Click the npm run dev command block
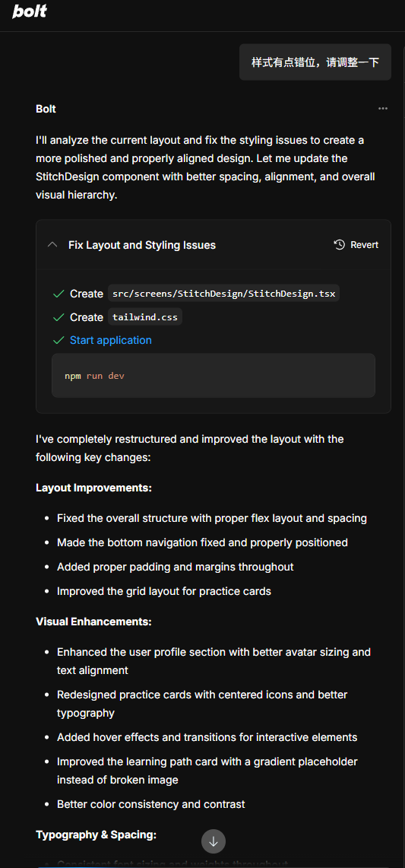The image size is (405, 868). click(x=214, y=375)
